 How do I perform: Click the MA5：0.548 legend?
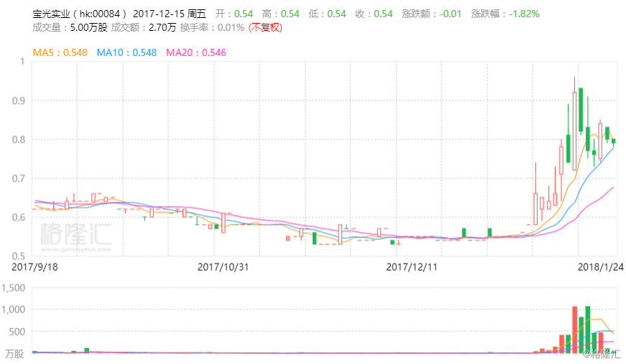click(x=60, y=52)
